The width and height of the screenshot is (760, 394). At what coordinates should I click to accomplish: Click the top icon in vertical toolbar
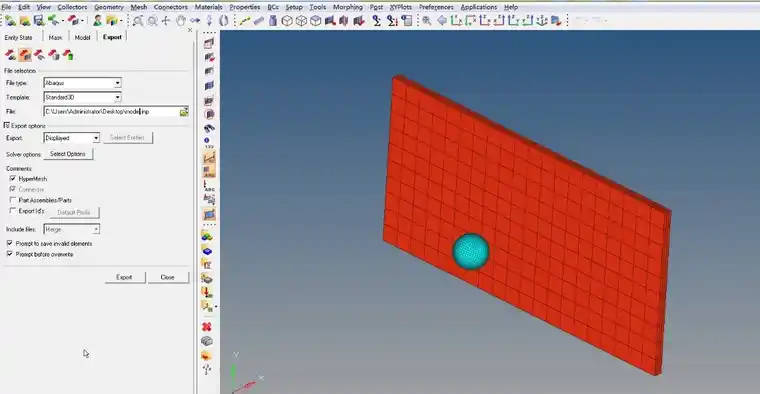[x=209, y=43]
